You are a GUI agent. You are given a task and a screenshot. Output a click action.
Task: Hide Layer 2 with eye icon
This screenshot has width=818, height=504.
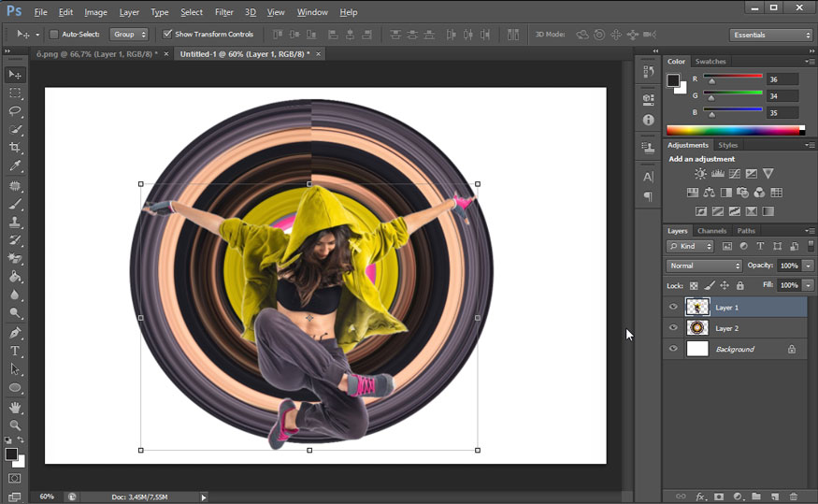(x=672, y=328)
